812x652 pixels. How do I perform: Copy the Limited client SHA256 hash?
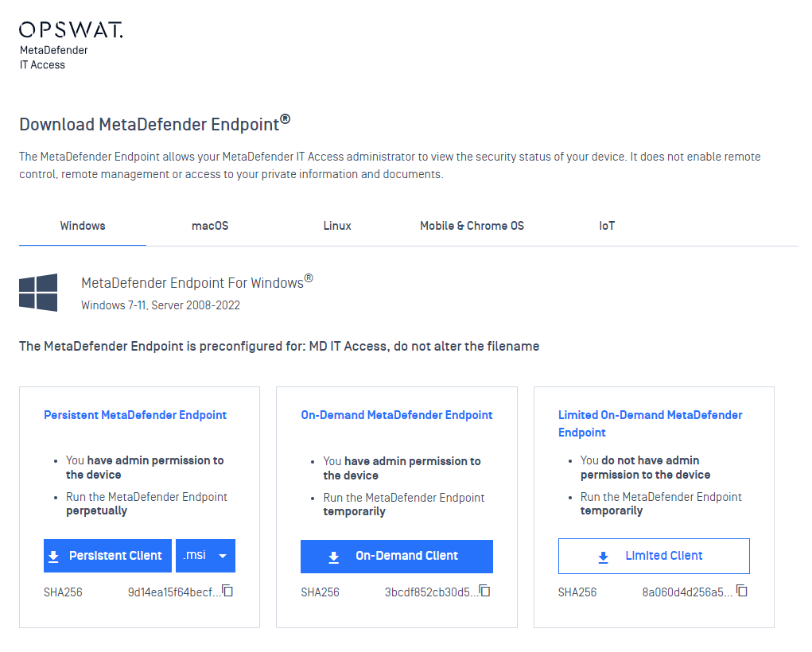click(x=742, y=591)
